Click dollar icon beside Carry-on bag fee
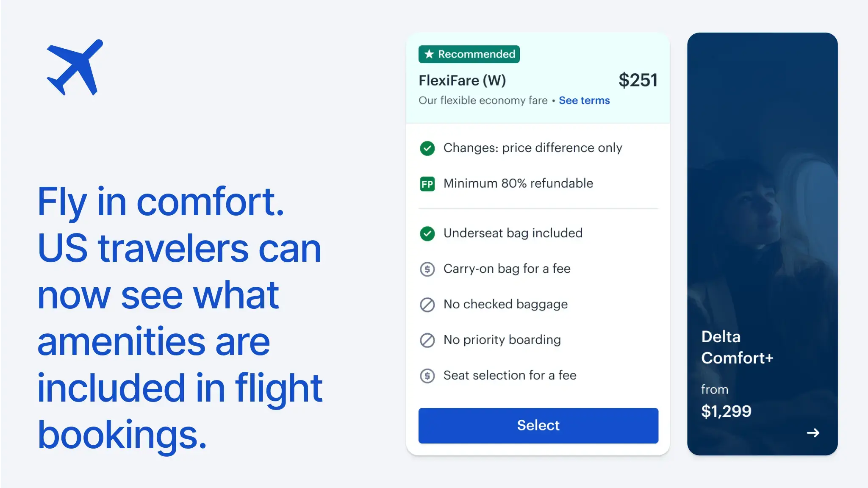The width and height of the screenshot is (868, 488). tap(427, 269)
